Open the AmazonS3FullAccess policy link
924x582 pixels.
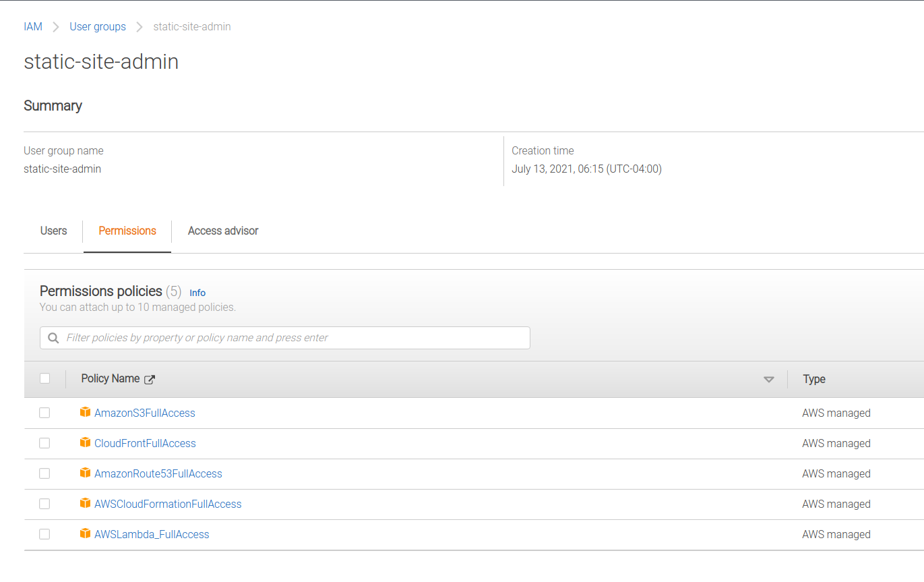[145, 413]
